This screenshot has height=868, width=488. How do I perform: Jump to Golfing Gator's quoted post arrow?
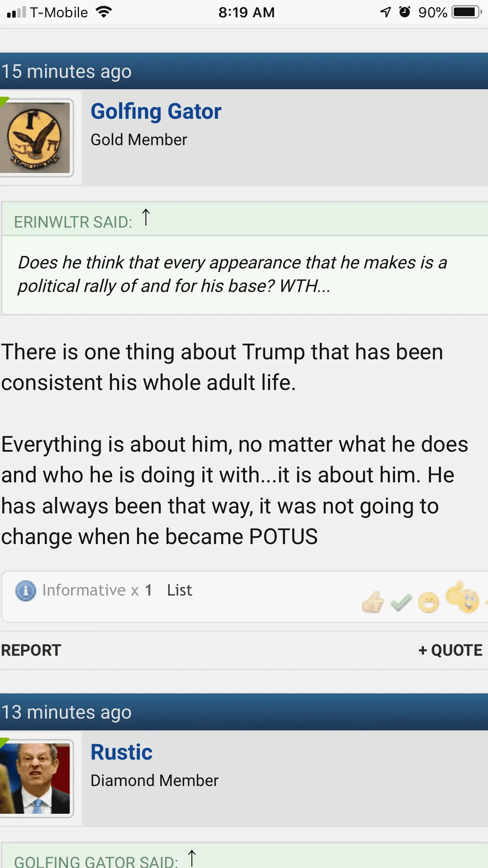coord(192,858)
